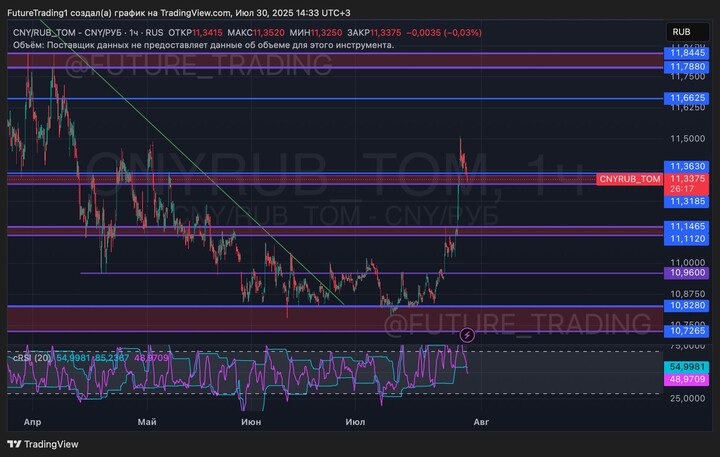720x457 pixels.
Task: Click the МАКС 11,3520 high value
Action: click(256, 33)
